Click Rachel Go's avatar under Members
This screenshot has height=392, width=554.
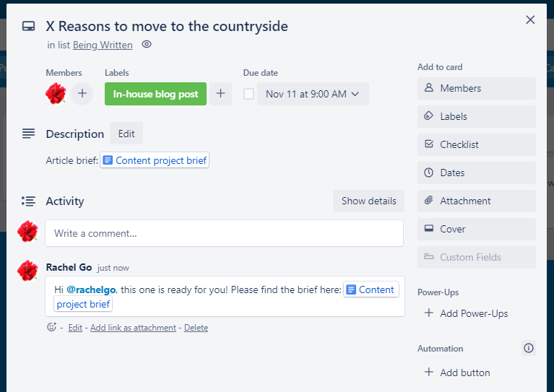click(x=56, y=94)
